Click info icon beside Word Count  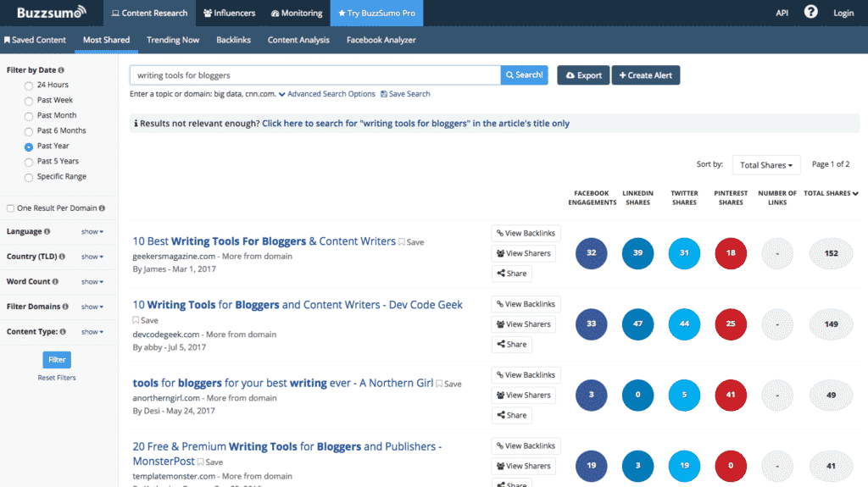pyautogui.click(x=55, y=281)
